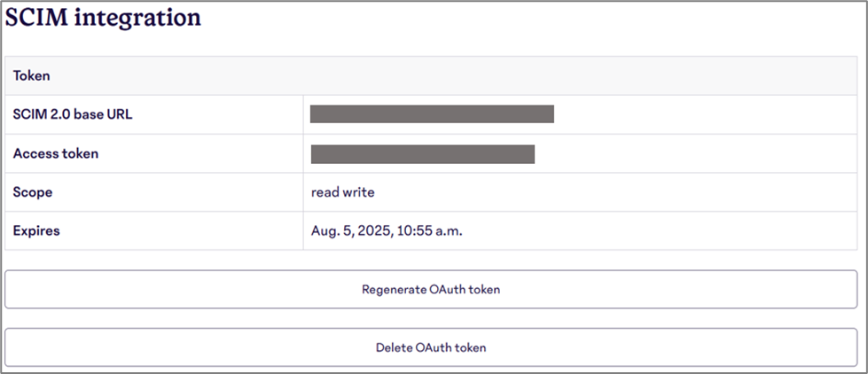Click the Expires row label
The image size is (868, 374).
pyautogui.click(x=36, y=230)
